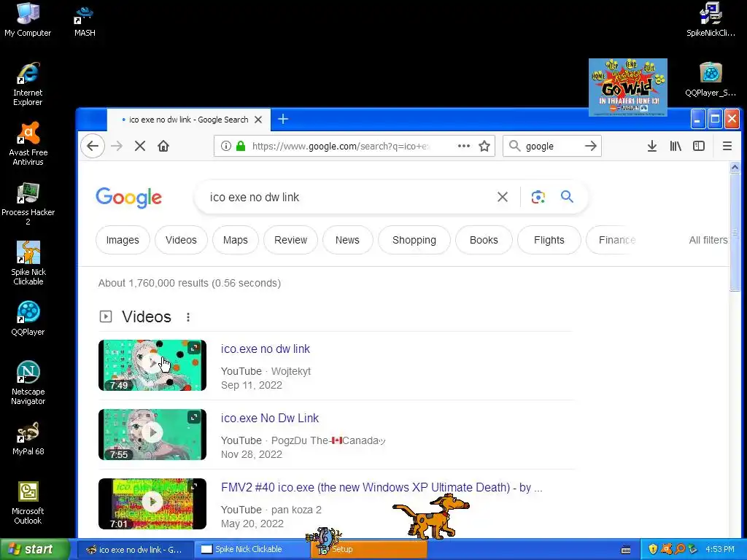Screen dimensions: 747x560
Task: Select the Google Search browser tab
Action: tap(189, 120)
